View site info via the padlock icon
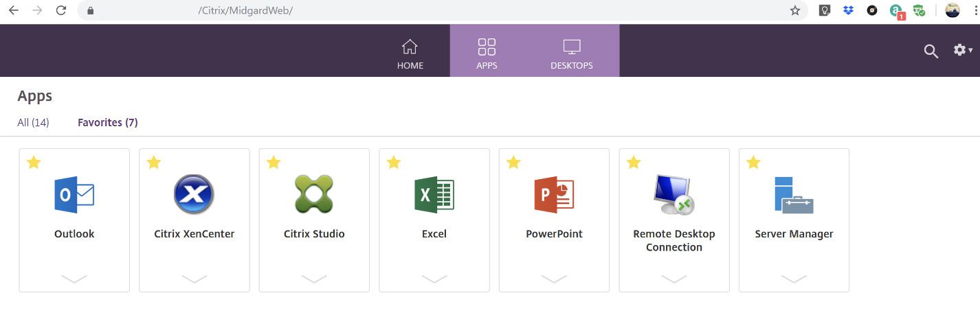The height and width of the screenshot is (326, 980). [x=91, y=11]
